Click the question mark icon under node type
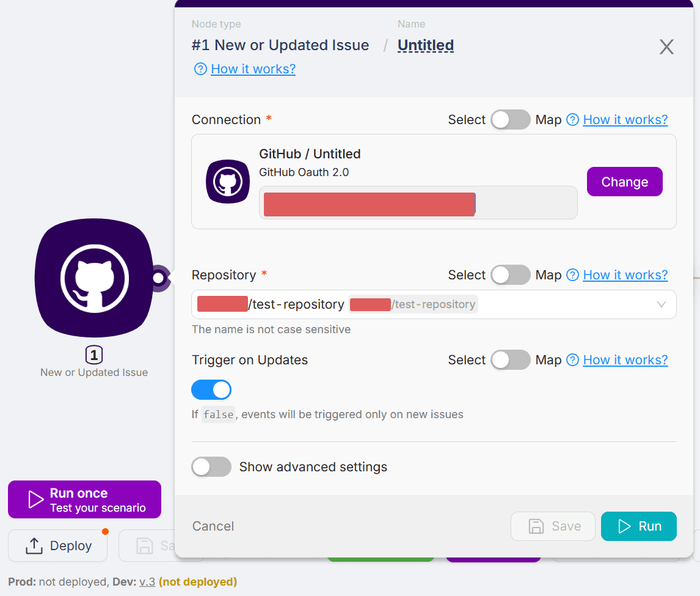Screen dimensions: 700x596 [x=200, y=69]
